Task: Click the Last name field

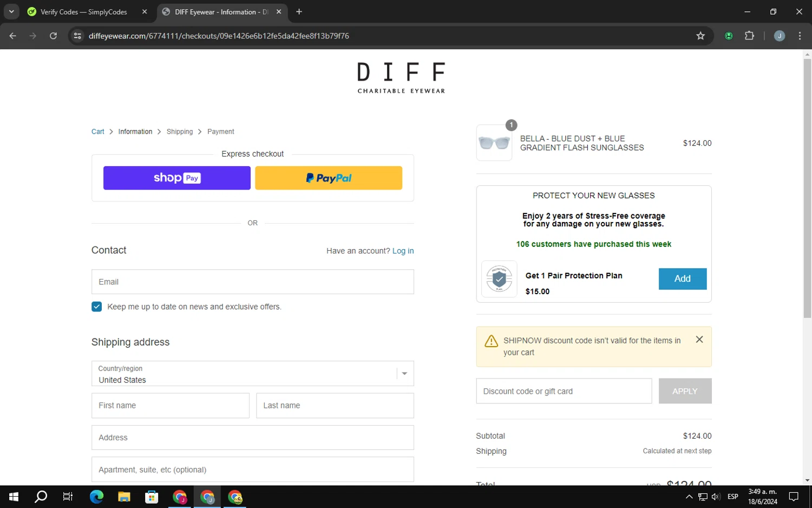Action: (x=335, y=406)
